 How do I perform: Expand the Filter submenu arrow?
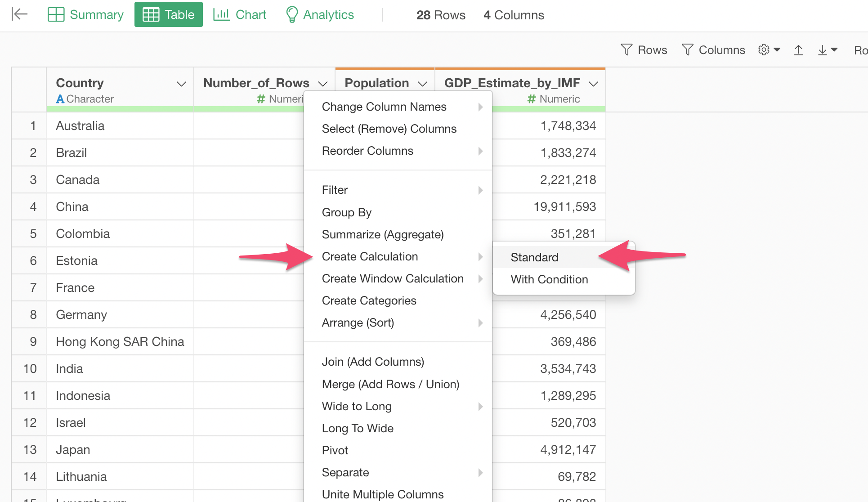480,190
